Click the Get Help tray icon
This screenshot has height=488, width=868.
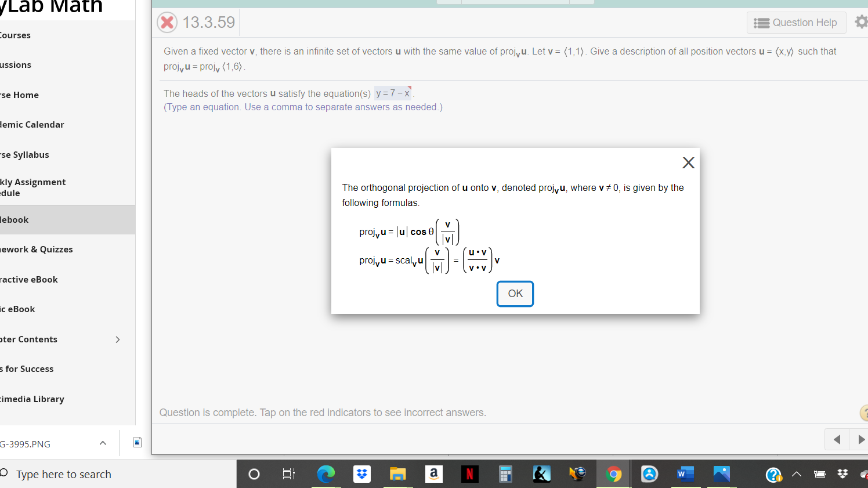(773, 475)
